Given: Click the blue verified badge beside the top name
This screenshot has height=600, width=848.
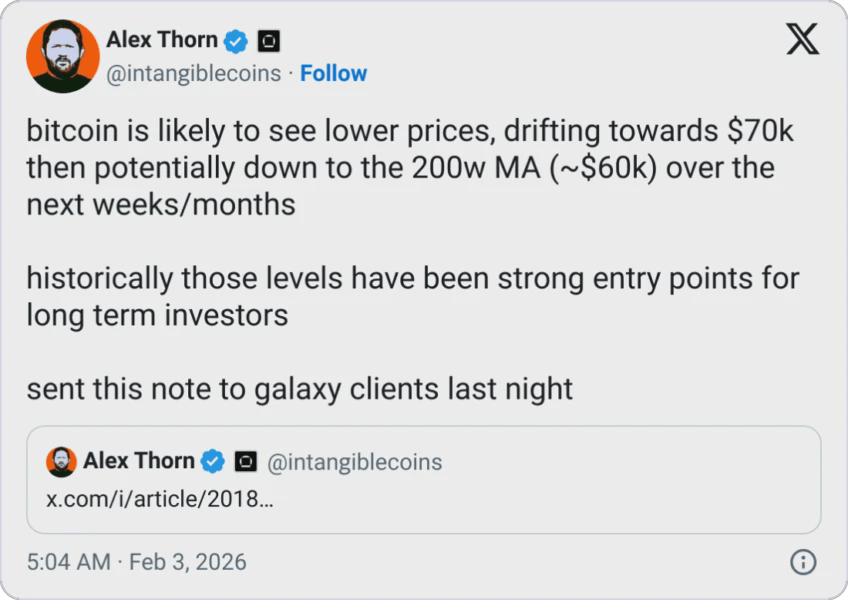Looking at the screenshot, I should pyautogui.click(x=236, y=41).
